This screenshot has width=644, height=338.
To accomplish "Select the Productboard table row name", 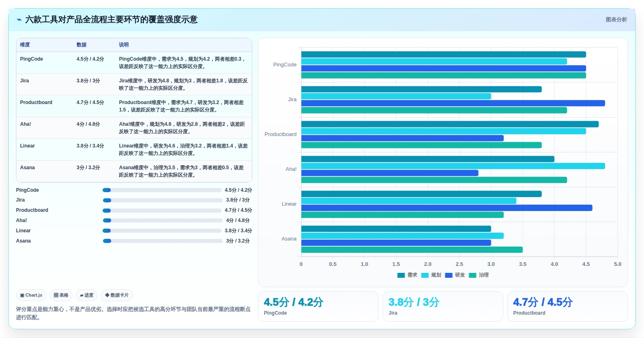I will tap(36, 102).
